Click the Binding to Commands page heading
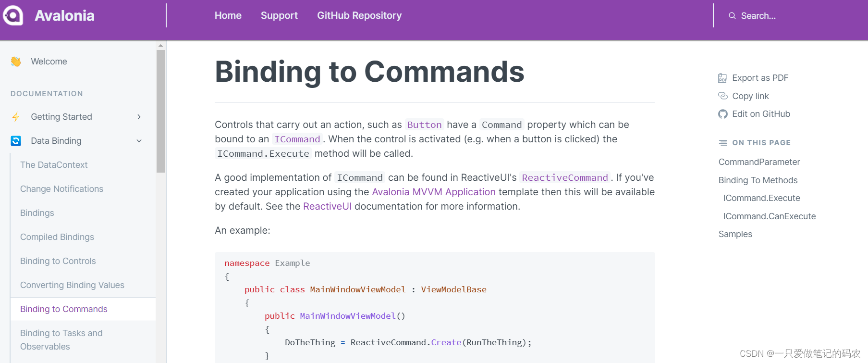Viewport: 868px width, 363px height. 369,72
